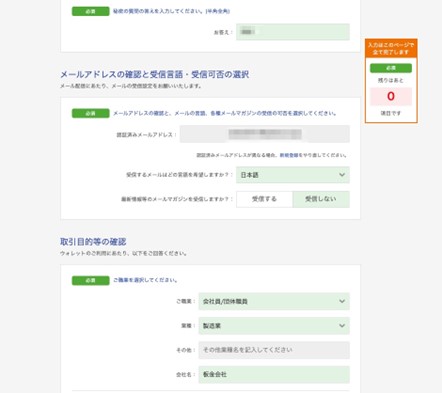Click the verified email address field
This screenshot has width=442, height=393.
pyautogui.click(x=265, y=134)
